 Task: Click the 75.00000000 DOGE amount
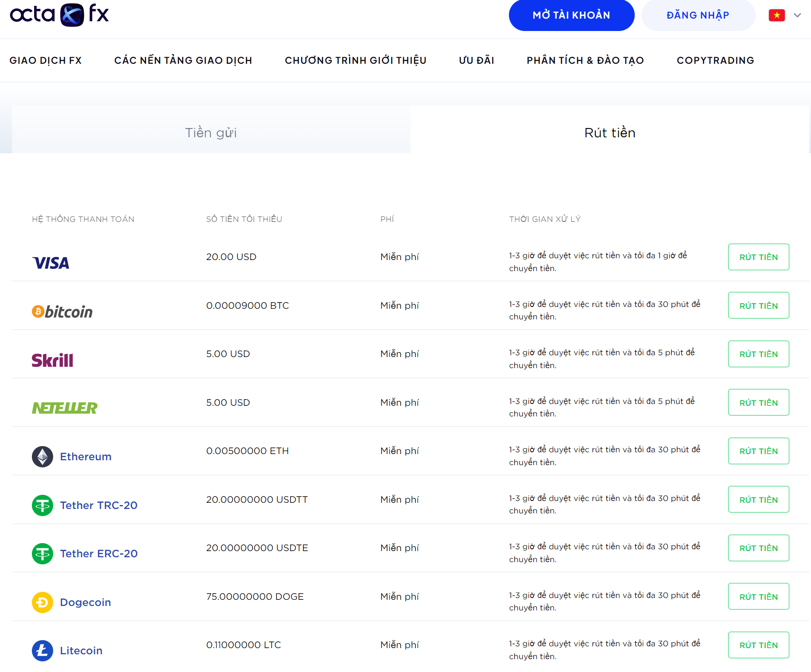click(x=255, y=597)
